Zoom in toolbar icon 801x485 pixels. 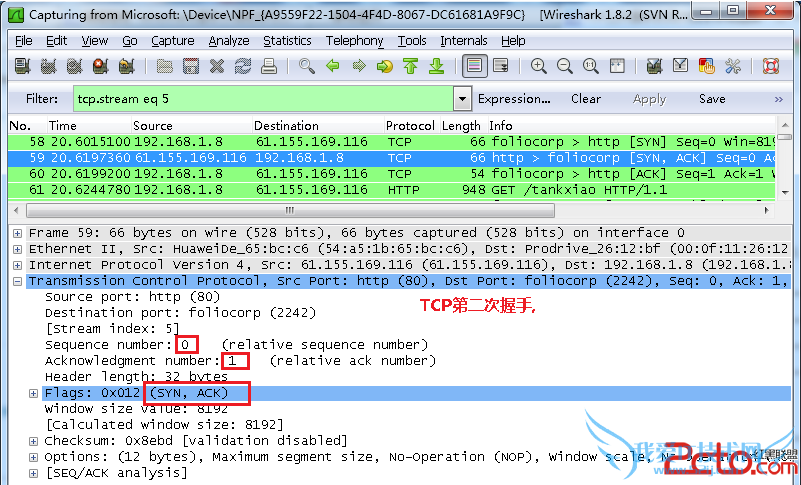(x=538, y=66)
